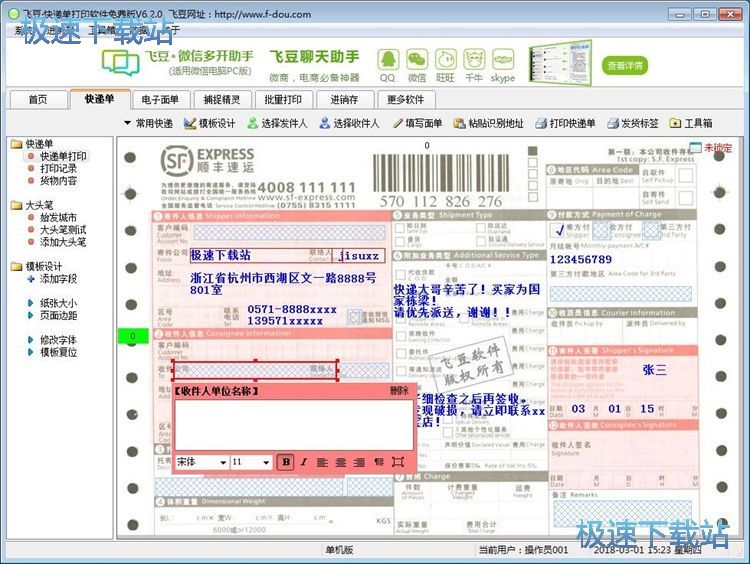The width and height of the screenshot is (750, 564).
Task: Open 工具箱 in the toolbar
Action: point(691,123)
